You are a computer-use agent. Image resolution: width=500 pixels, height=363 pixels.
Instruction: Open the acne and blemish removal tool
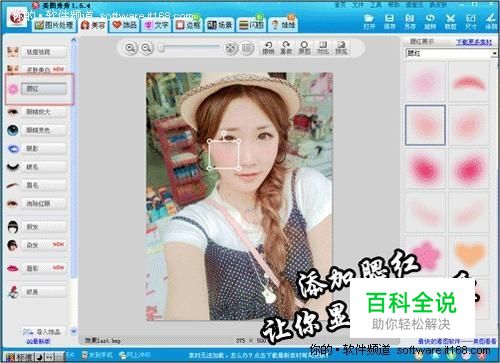coord(44,52)
